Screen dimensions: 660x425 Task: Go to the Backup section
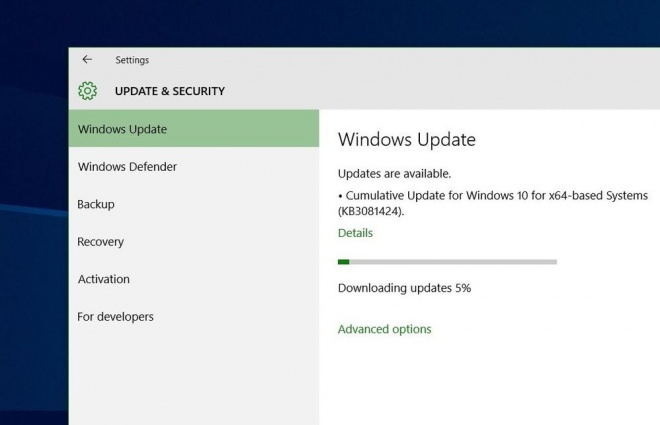(194, 204)
